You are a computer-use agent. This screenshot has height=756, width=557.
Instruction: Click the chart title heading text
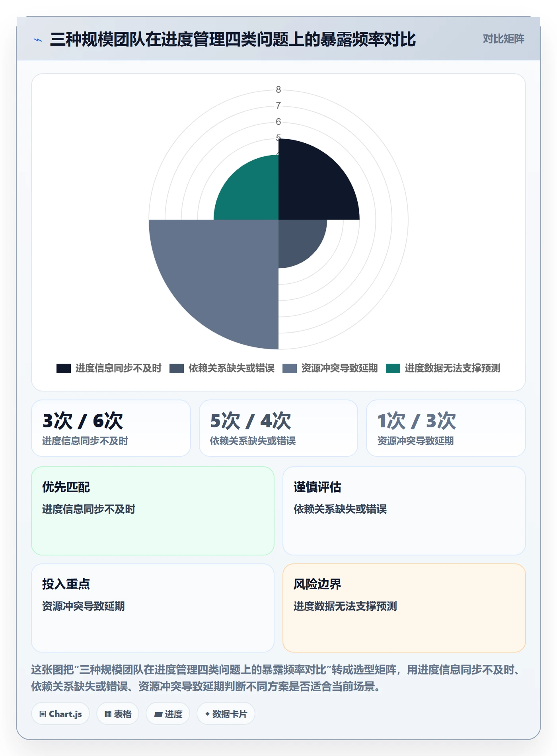click(x=233, y=39)
